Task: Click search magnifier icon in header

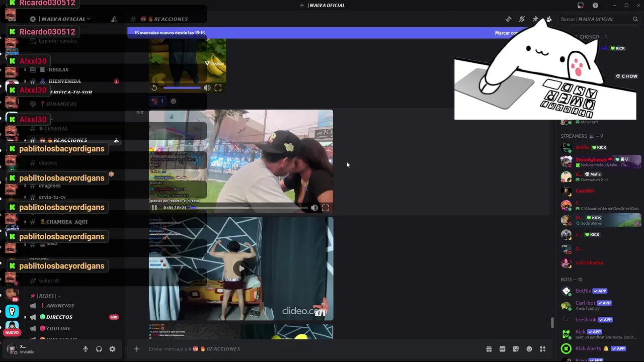Action: [635, 19]
